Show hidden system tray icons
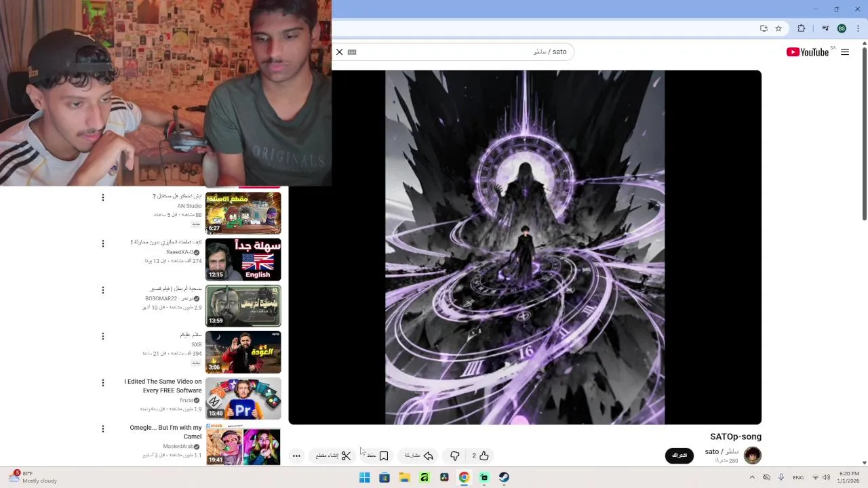Screen dimensions: 868x488 (751, 477)
